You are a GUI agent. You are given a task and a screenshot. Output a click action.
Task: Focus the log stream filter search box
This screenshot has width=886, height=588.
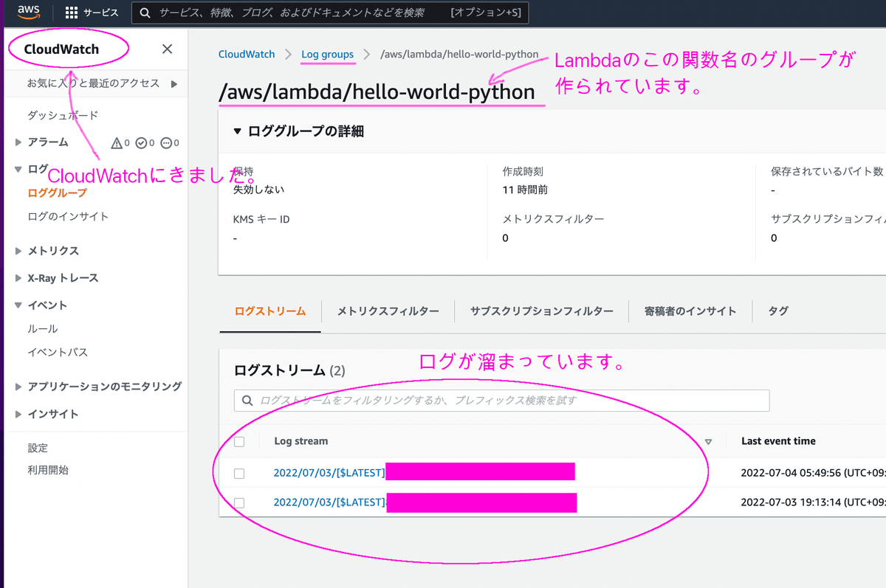502,401
